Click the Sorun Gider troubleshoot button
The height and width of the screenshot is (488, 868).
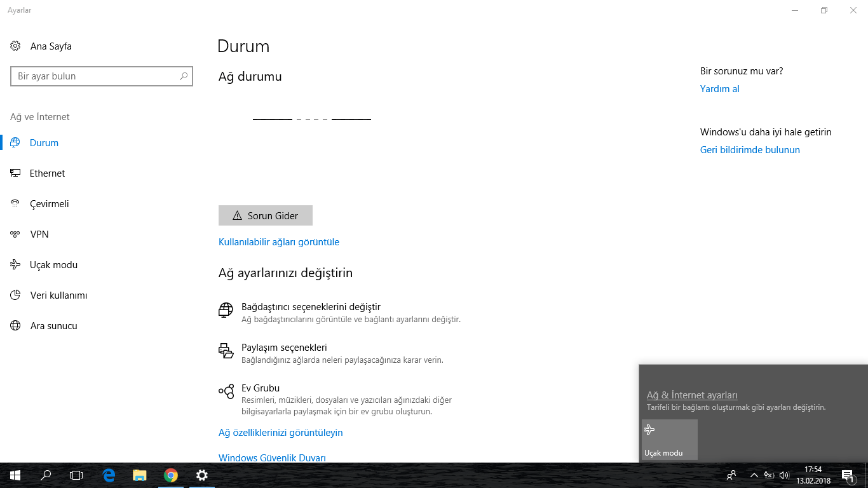[x=266, y=215]
